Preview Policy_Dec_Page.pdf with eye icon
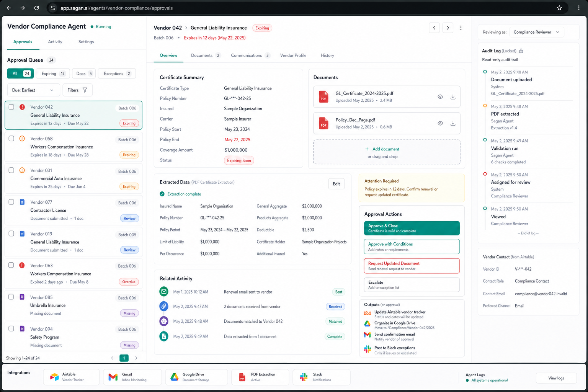Screen dimensions: 588x392 (440, 123)
